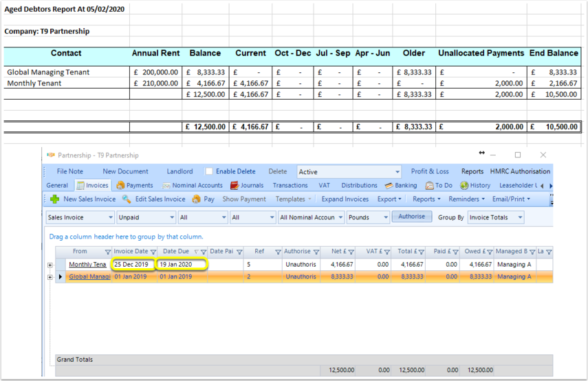Click the History tab globe icon

[464, 185]
